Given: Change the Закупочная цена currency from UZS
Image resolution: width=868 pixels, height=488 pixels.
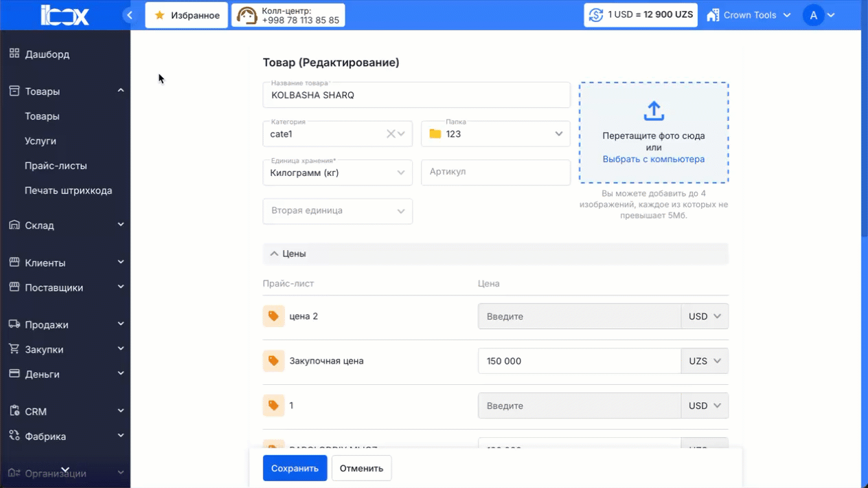Looking at the screenshot, I should pyautogui.click(x=704, y=361).
